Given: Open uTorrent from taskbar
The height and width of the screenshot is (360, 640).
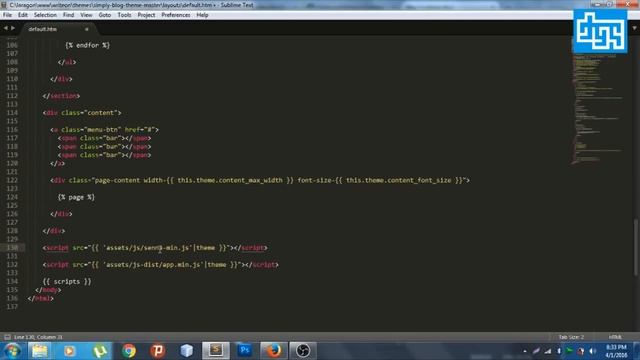Looking at the screenshot, I should click(99, 351).
